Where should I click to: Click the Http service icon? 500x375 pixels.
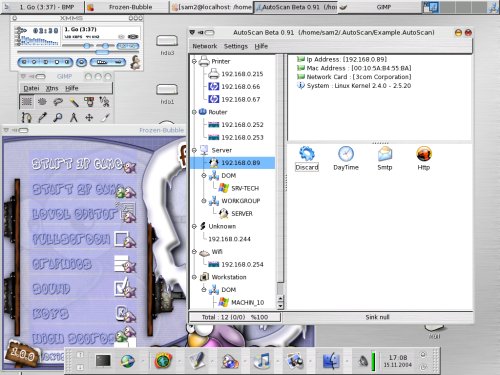pos(424,158)
